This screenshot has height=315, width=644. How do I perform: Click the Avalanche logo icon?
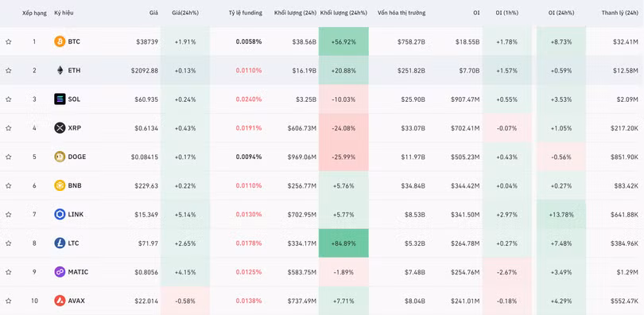(x=60, y=301)
